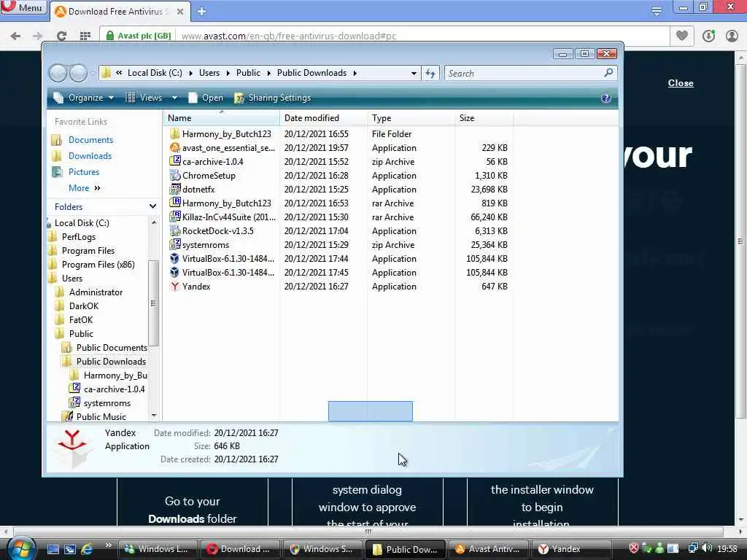Click the browser address bar URL
747x560 pixels.
289,36
